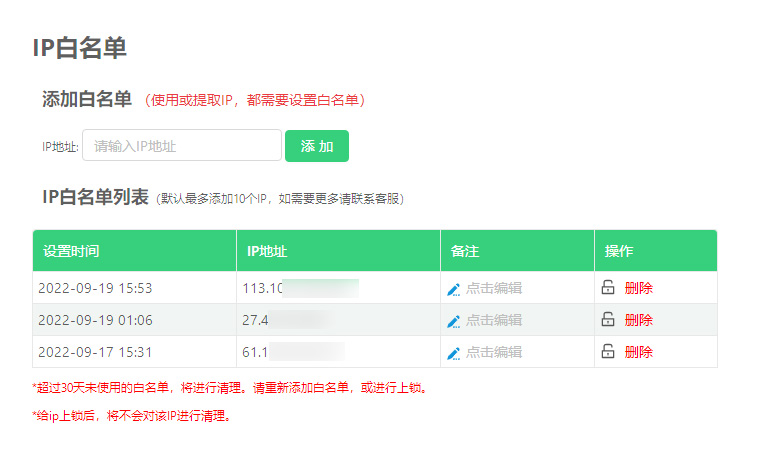Delete the 27.4 whitelist entry

639,320
